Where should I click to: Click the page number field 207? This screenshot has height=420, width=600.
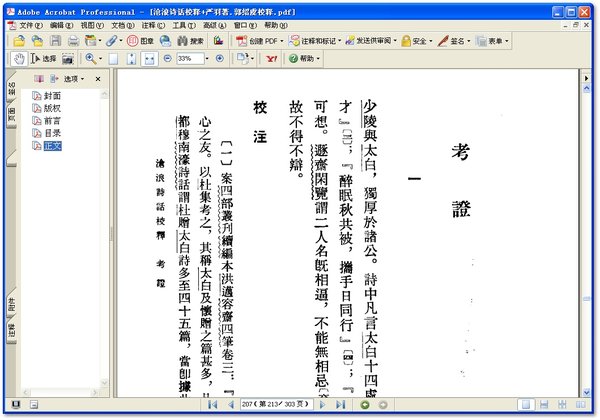tap(276, 404)
